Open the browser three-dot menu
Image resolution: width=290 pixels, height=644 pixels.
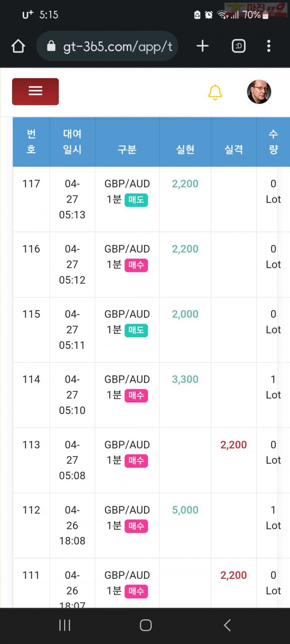click(269, 46)
